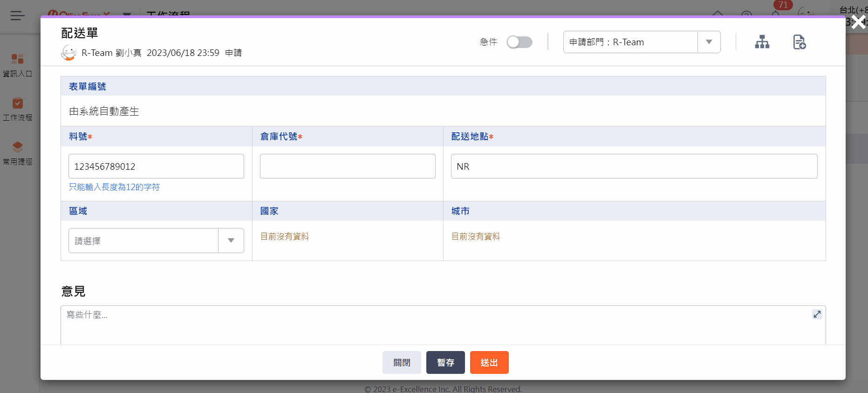This screenshot has width=868, height=393.
Task: Click the 目前沒有資料 text under 國家
Action: 285,236
